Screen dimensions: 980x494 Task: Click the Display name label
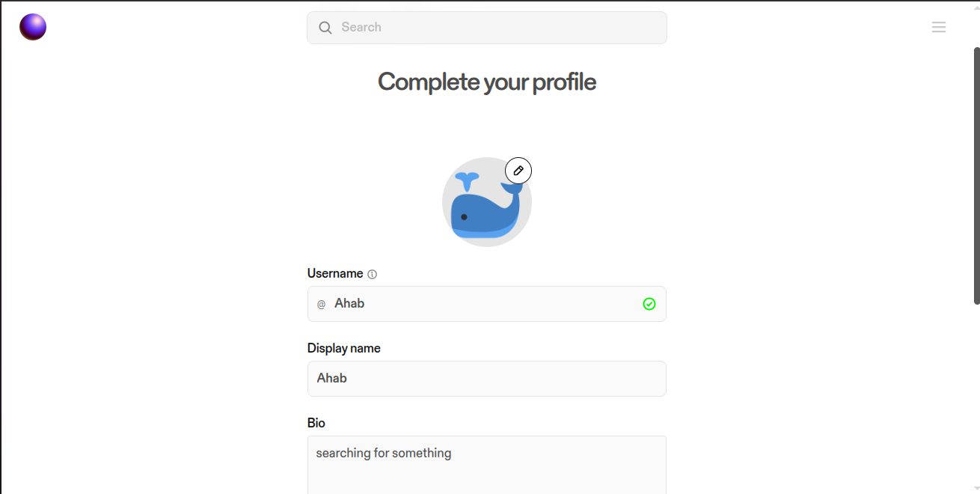click(344, 348)
